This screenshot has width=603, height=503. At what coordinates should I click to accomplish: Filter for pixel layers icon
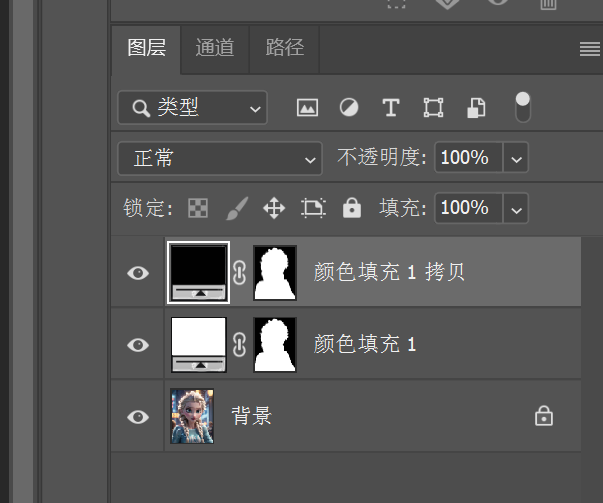[307, 107]
